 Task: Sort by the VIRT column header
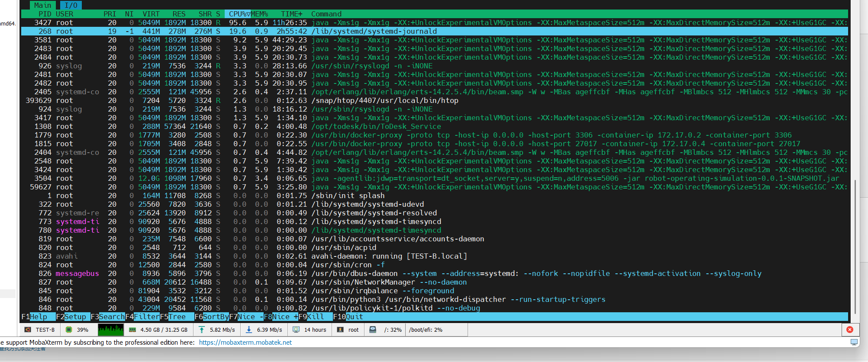151,14
